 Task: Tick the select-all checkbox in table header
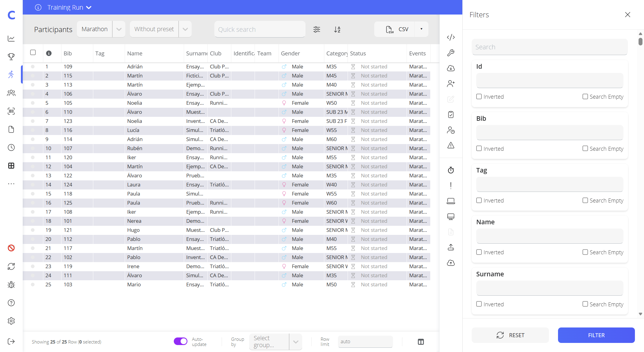(33, 52)
